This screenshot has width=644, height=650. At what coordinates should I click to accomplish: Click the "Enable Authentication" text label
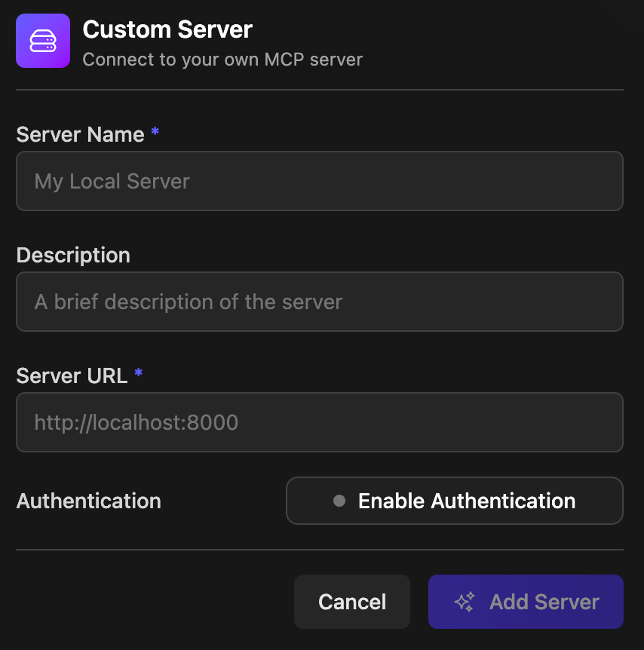click(x=467, y=501)
